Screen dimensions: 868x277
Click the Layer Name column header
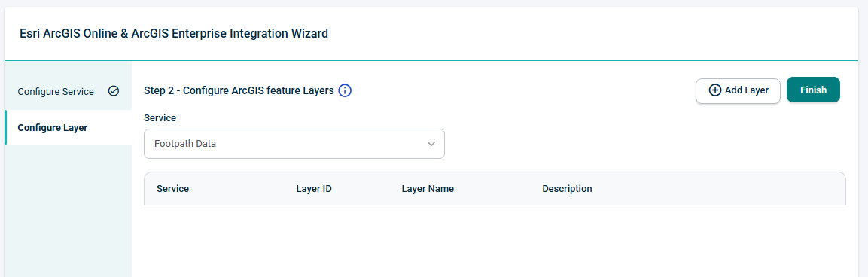coord(428,189)
